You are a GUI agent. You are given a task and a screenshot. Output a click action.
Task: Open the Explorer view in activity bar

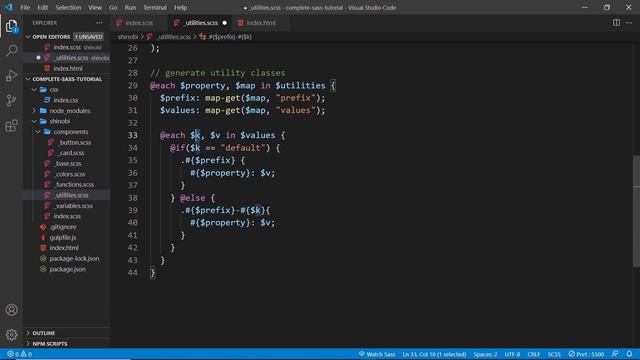coord(11,26)
